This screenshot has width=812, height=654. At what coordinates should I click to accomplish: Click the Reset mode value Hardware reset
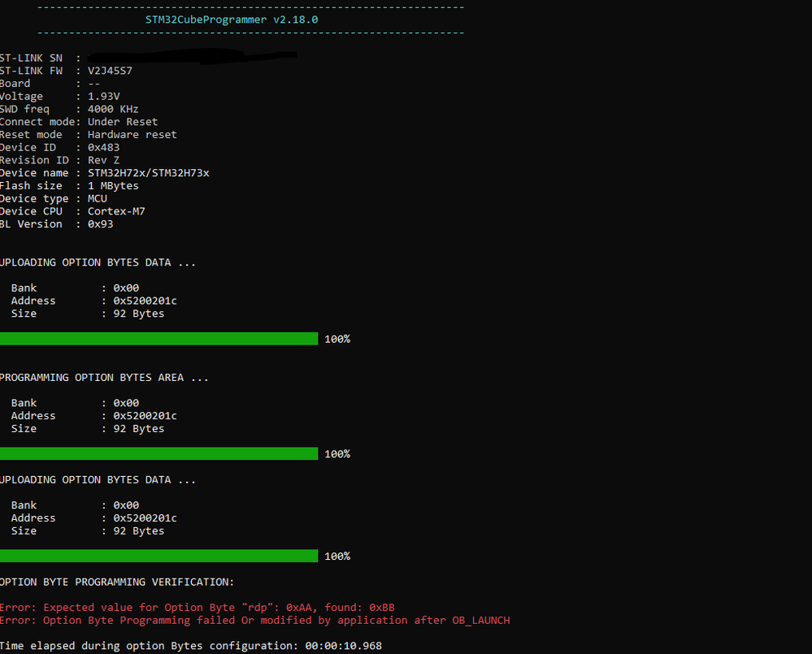[132, 135]
